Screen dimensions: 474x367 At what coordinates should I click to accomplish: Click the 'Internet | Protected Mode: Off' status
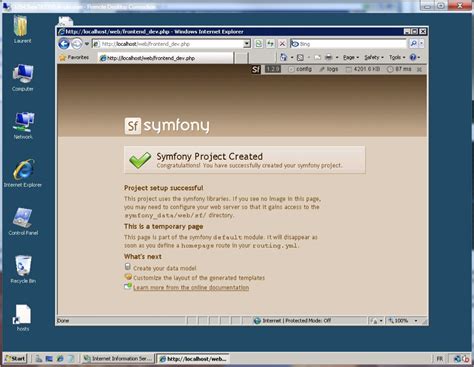292,321
